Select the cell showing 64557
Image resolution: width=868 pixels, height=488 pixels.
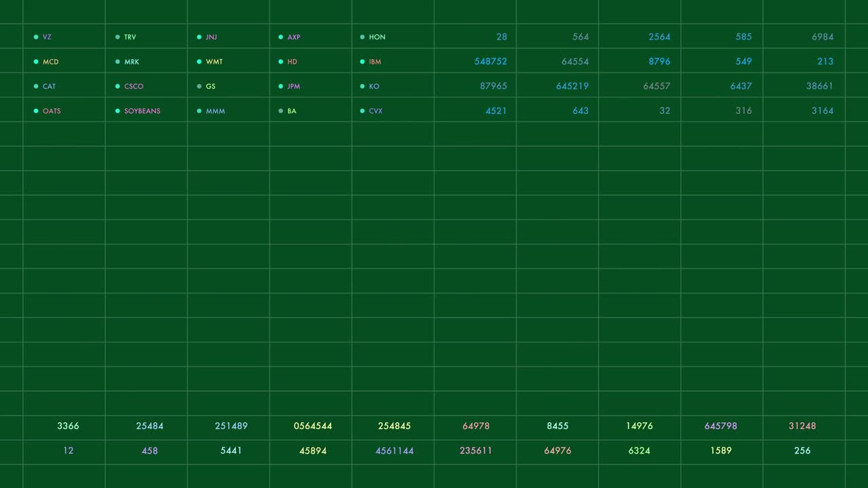click(x=639, y=85)
